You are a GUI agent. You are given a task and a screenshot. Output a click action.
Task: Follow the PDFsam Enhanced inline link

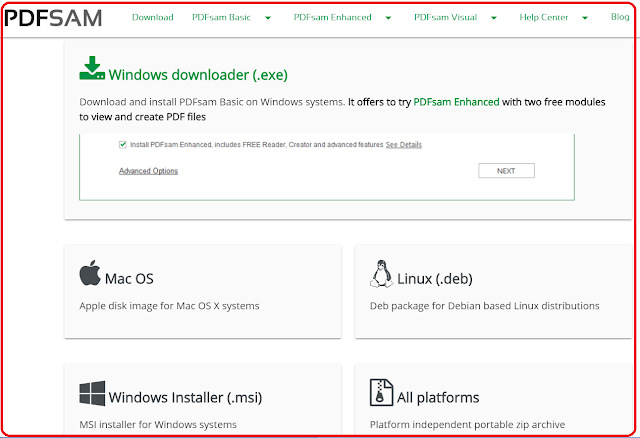click(456, 102)
